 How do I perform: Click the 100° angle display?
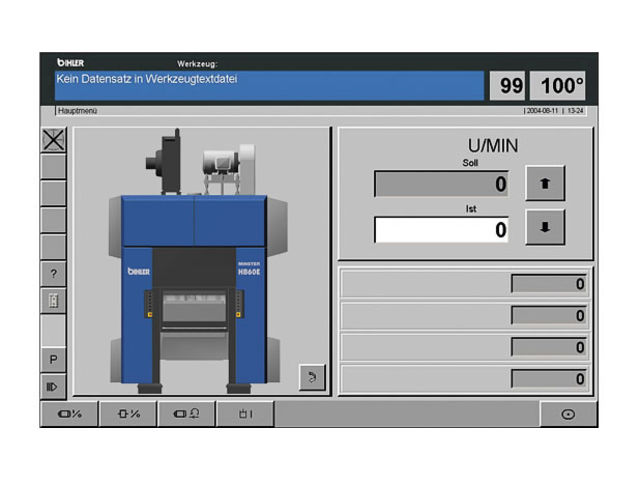(562, 86)
